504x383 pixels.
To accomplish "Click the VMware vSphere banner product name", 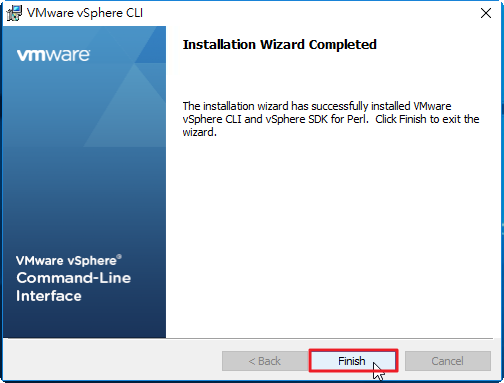I will coord(69,260).
